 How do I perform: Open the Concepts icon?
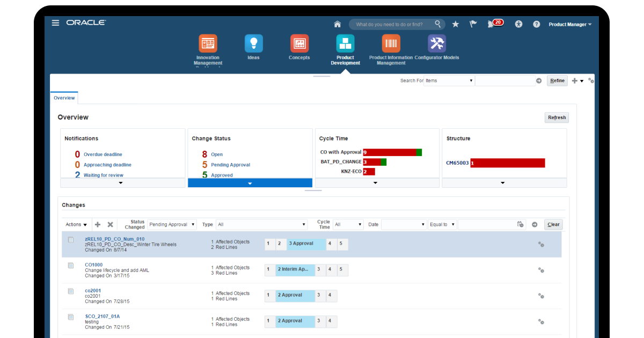point(299,43)
